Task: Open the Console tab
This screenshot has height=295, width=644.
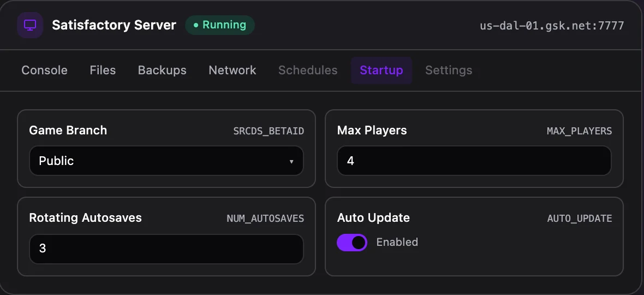Action: click(44, 70)
